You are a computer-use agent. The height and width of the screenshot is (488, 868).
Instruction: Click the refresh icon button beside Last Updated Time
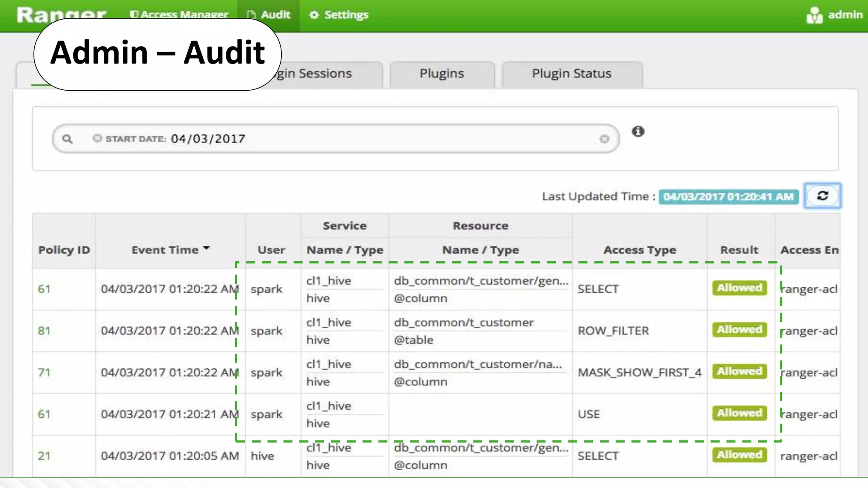pos(822,196)
